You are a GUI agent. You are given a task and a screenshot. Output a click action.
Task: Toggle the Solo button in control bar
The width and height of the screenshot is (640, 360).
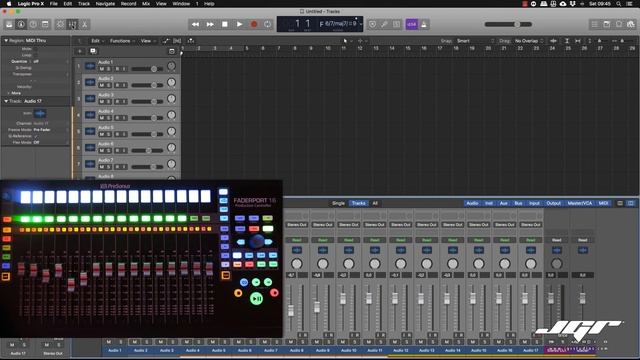click(x=396, y=24)
